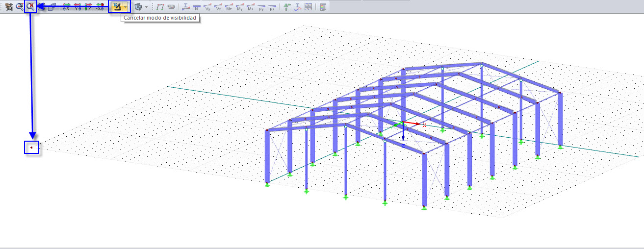Display shear force Vy diagram
Viewport: 644px width, 249px height.
point(207,7)
